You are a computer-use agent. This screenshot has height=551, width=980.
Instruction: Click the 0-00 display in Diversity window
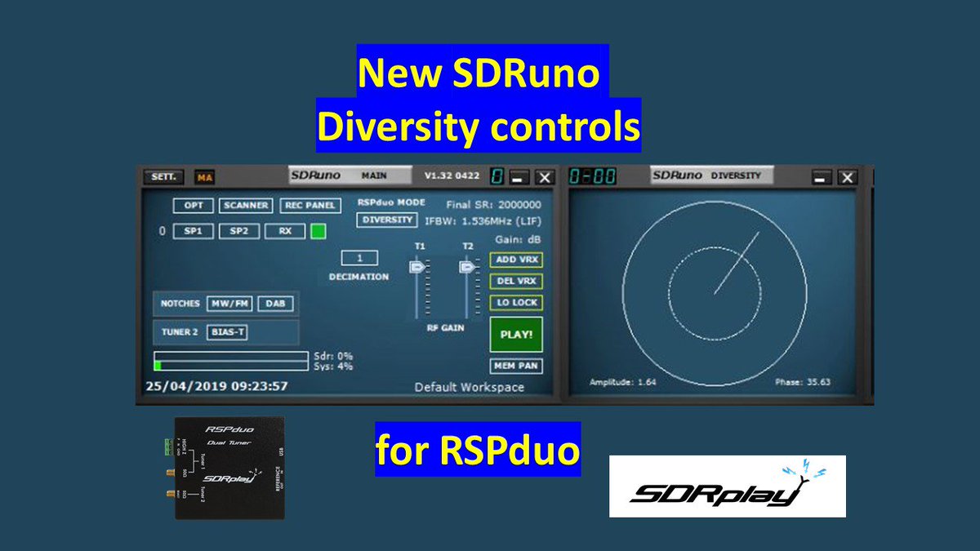593,176
